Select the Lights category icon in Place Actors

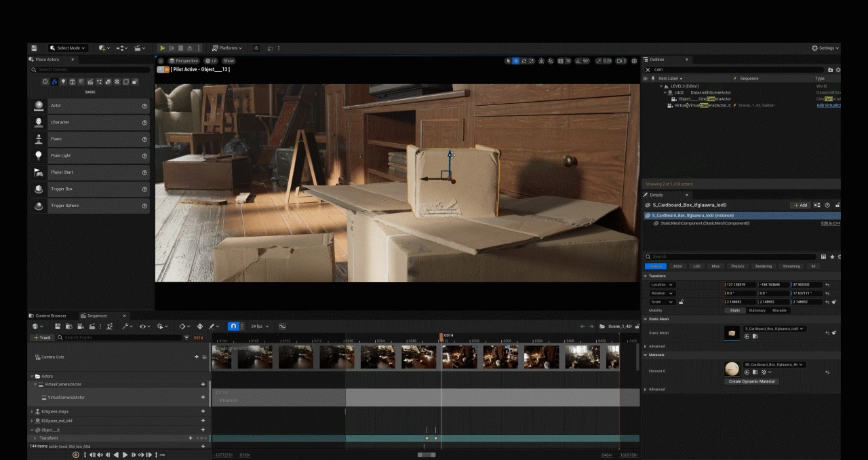[64, 81]
